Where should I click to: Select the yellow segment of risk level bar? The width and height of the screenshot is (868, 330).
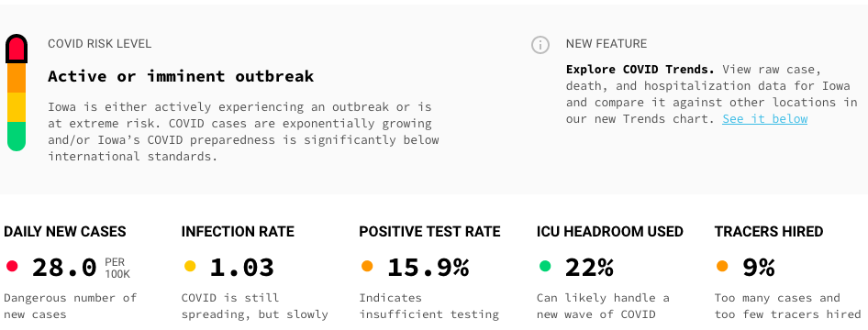coord(17,106)
